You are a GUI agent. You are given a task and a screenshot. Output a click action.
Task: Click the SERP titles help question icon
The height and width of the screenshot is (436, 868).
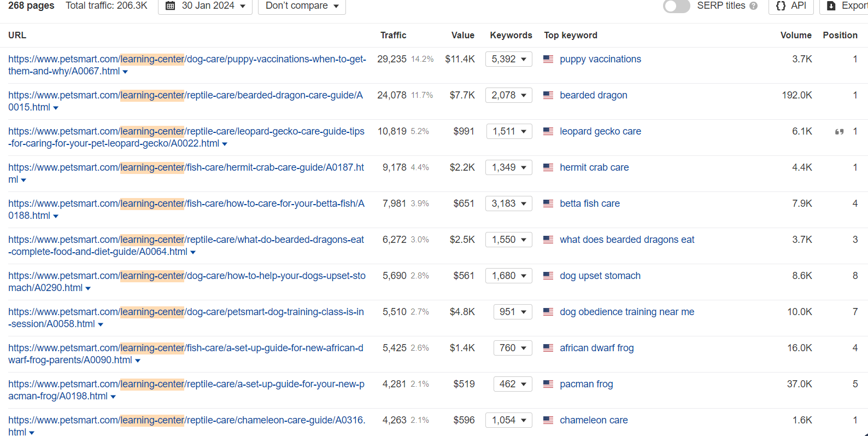754,6
